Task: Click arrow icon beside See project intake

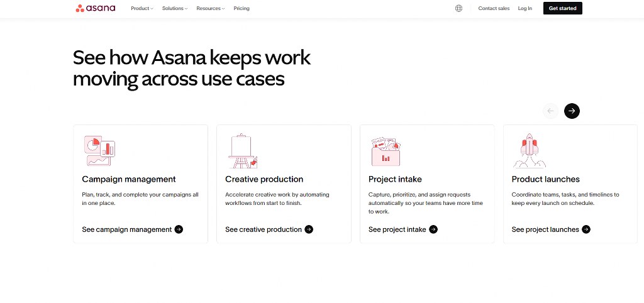Action: coord(433,229)
